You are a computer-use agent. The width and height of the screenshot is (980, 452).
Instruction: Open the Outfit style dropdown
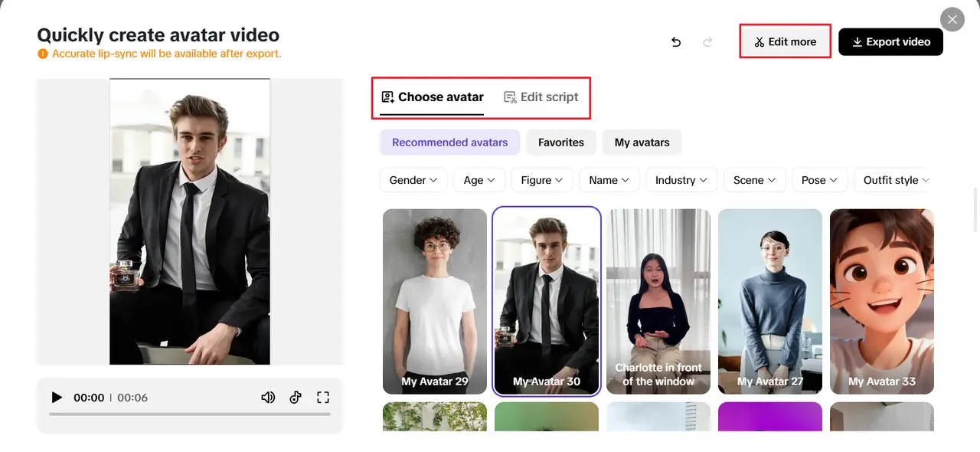(894, 179)
